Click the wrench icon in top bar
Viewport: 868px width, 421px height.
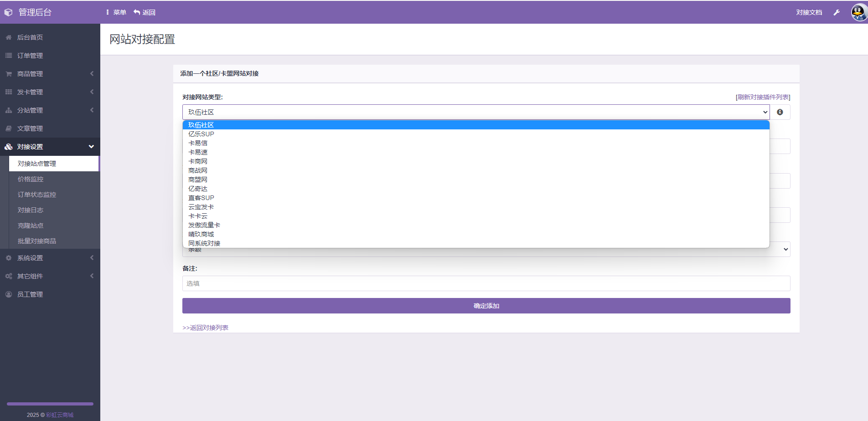tap(837, 12)
